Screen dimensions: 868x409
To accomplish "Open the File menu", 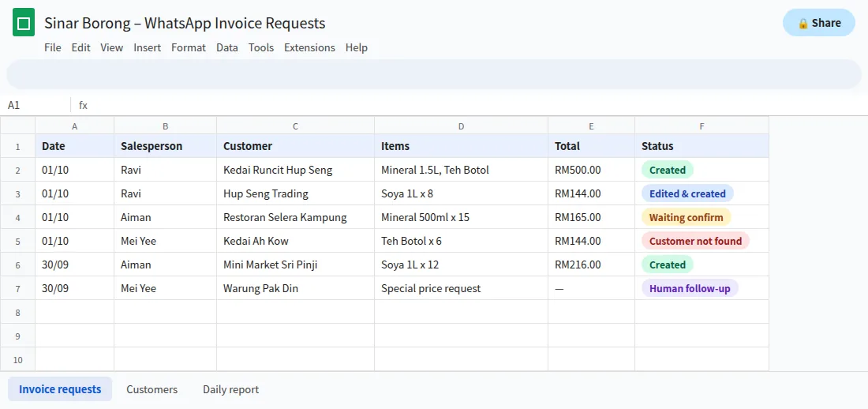I will click(53, 47).
